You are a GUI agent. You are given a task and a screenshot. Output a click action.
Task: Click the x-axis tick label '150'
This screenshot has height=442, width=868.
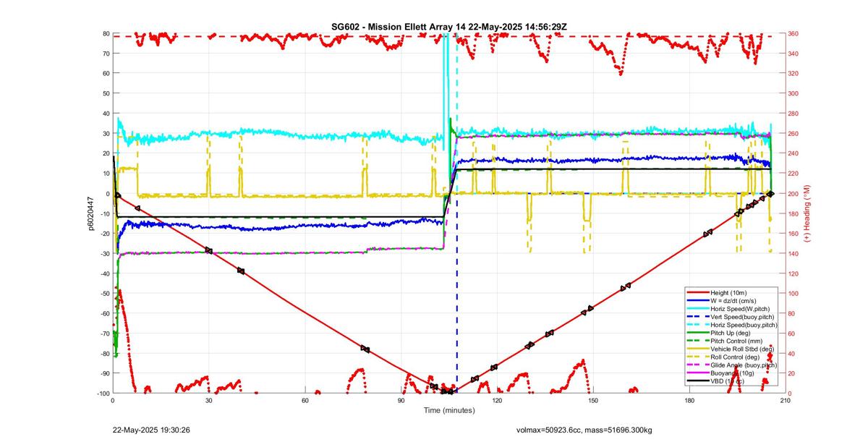point(593,399)
